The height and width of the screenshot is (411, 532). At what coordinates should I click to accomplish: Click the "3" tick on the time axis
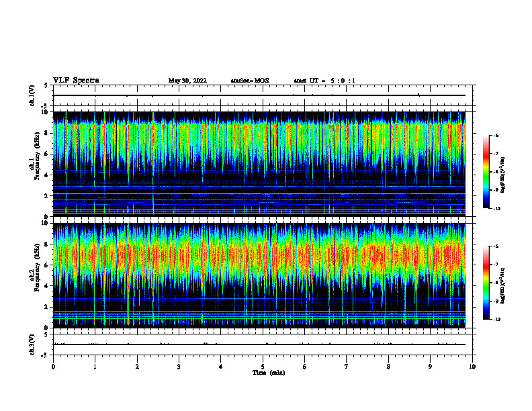point(179,367)
